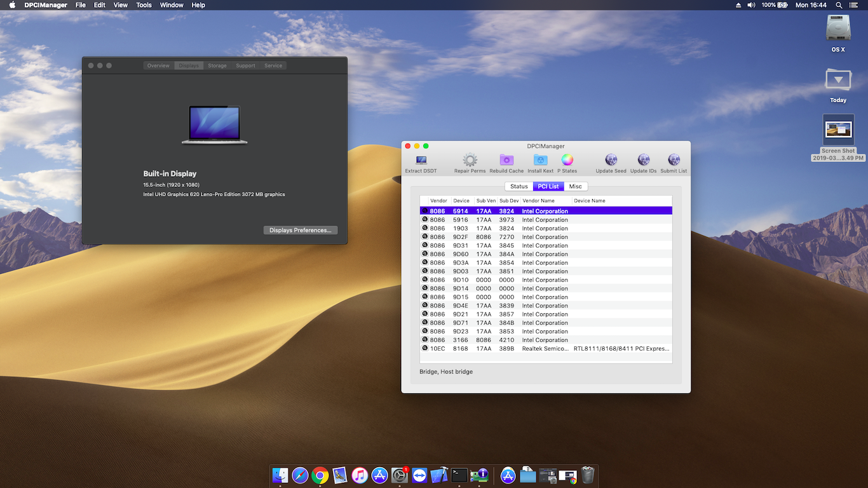The image size is (868, 488).
Task: Select the row with device 9D71
Action: (x=546, y=323)
